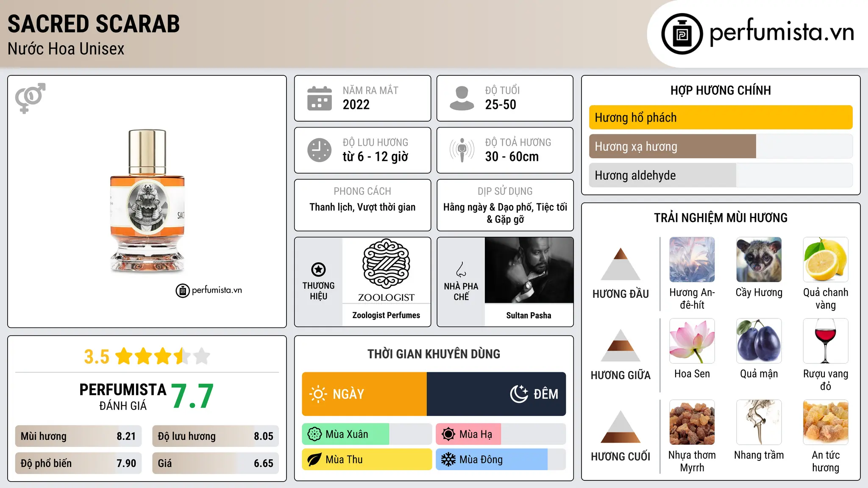This screenshot has height=488, width=868.
Task: Click the clock icon beside Độ lưu hương
Action: 320,150
